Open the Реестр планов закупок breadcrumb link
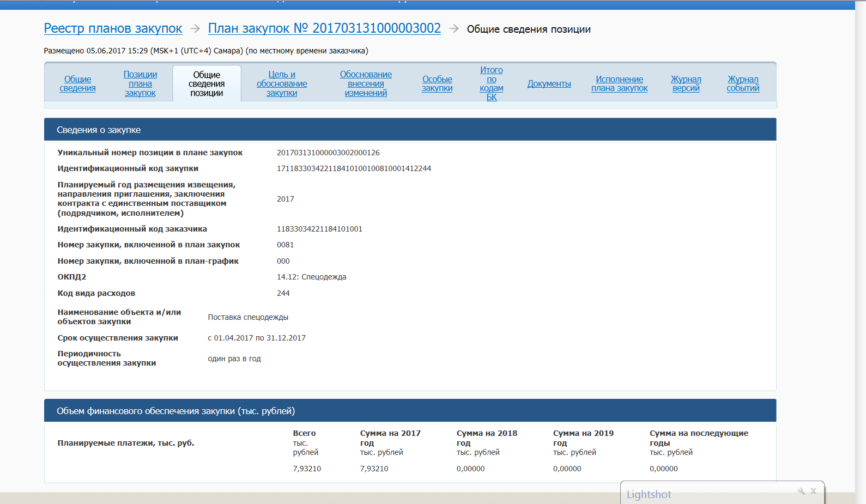The height and width of the screenshot is (504, 866). click(113, 28)
